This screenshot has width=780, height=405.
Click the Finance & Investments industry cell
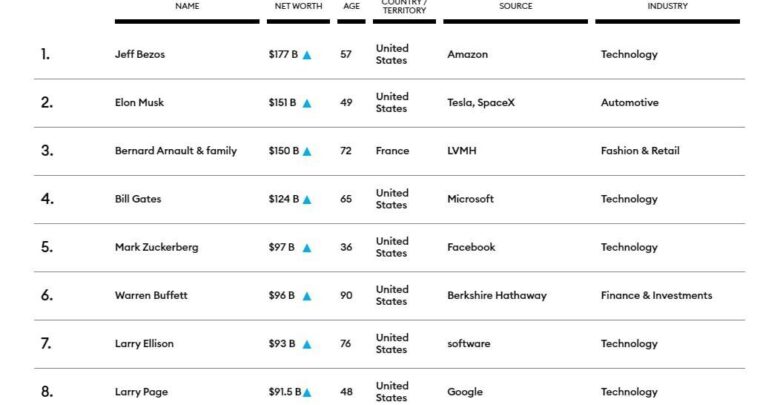(x=656, y=295)
